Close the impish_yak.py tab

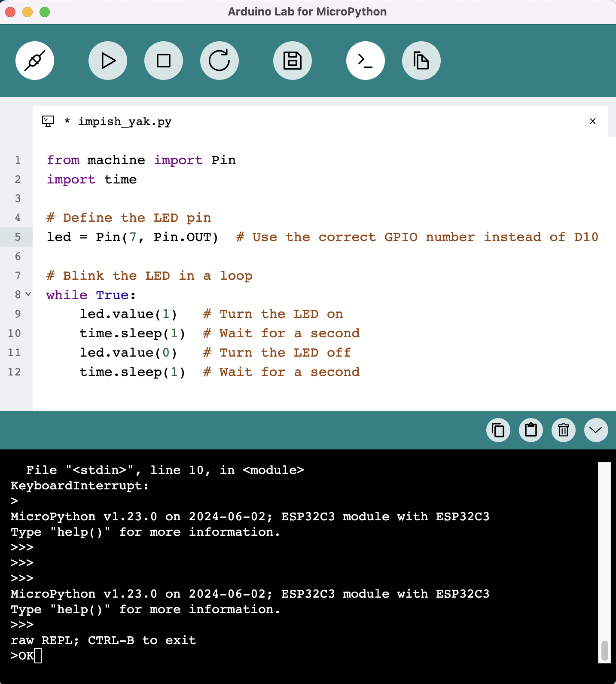593,121
